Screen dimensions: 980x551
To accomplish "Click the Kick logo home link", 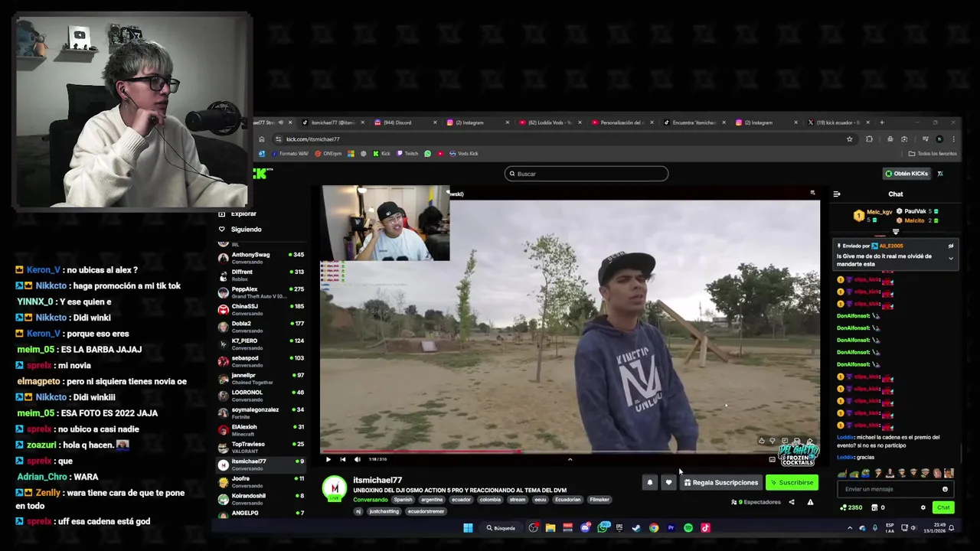I will (261, 174).
